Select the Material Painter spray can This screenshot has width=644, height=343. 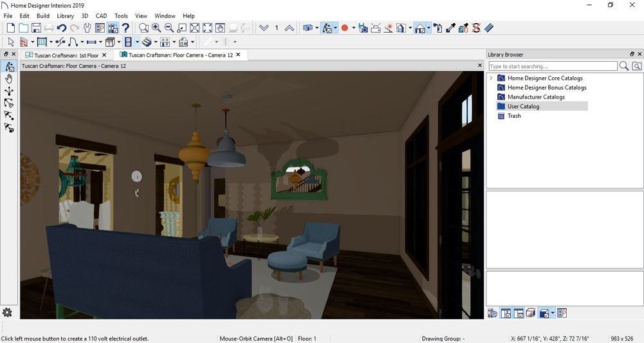pyautogui.click(x=438, y=28)
